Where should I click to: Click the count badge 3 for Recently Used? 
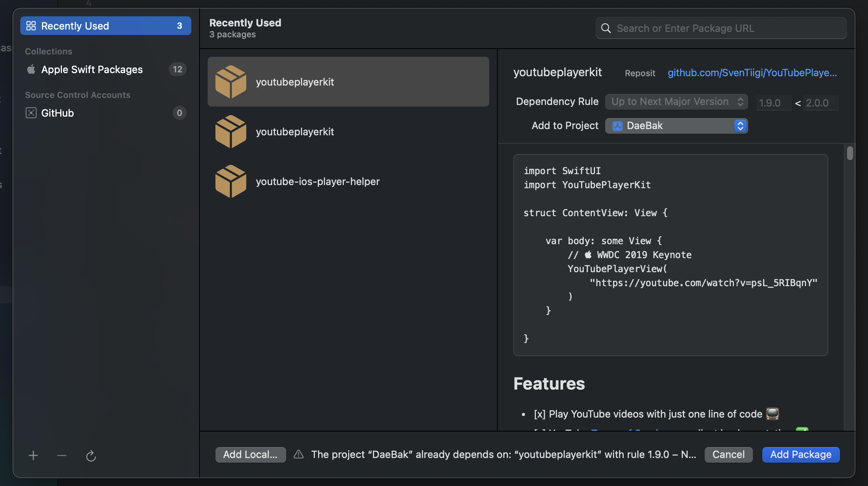[179, 26]
